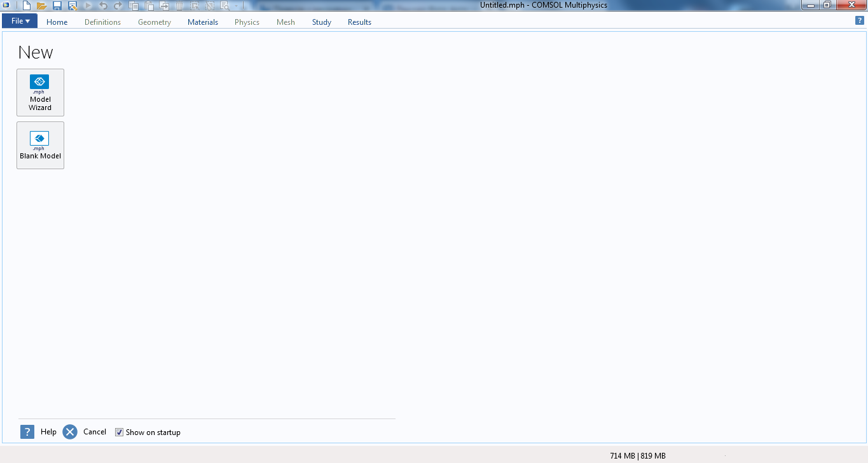
Task: Click the Run play arrow icon
Action: tap(88, 6)
